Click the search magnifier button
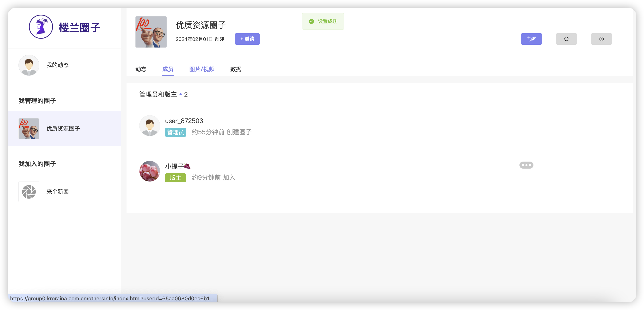 (566, 39)
